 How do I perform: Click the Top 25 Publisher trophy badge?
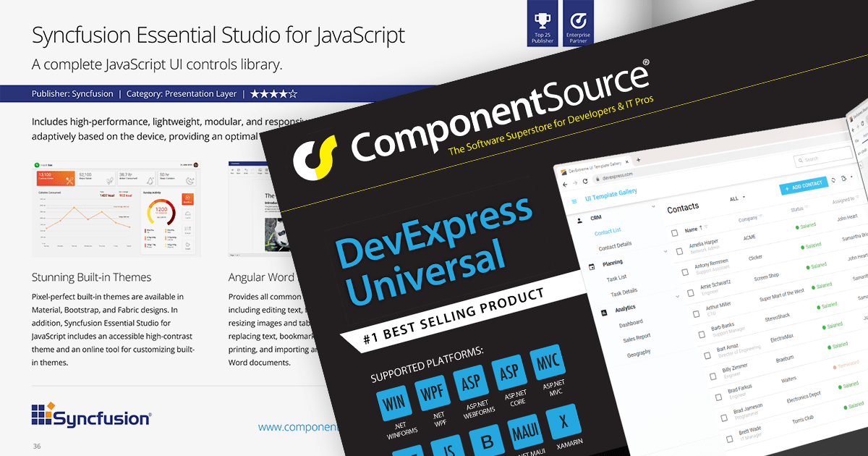tap(542, 23)
